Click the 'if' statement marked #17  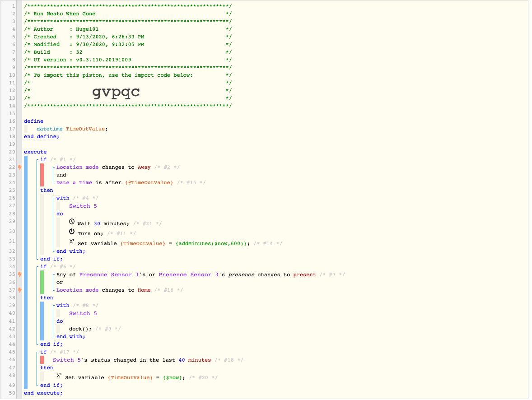click(x=43, y=352)
